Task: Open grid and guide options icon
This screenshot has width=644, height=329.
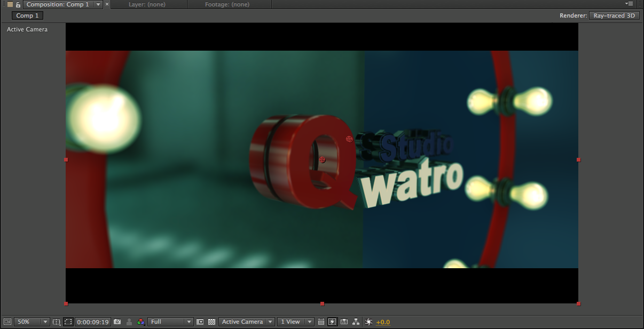Action: click(57, 322)
